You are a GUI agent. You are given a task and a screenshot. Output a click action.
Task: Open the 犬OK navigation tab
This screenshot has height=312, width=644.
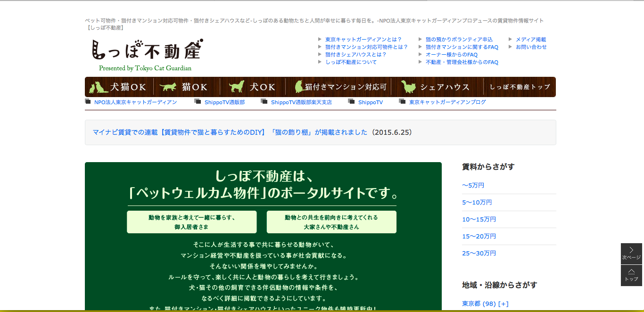coord(253,87)
